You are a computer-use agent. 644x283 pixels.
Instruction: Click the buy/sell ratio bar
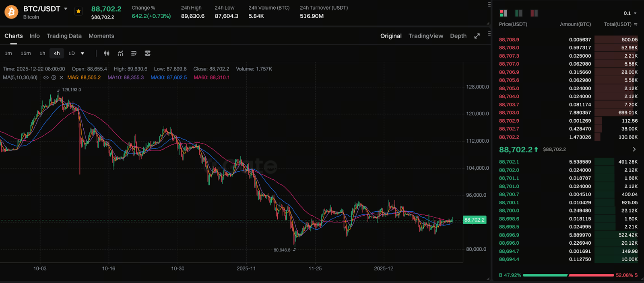pos(568,275)
